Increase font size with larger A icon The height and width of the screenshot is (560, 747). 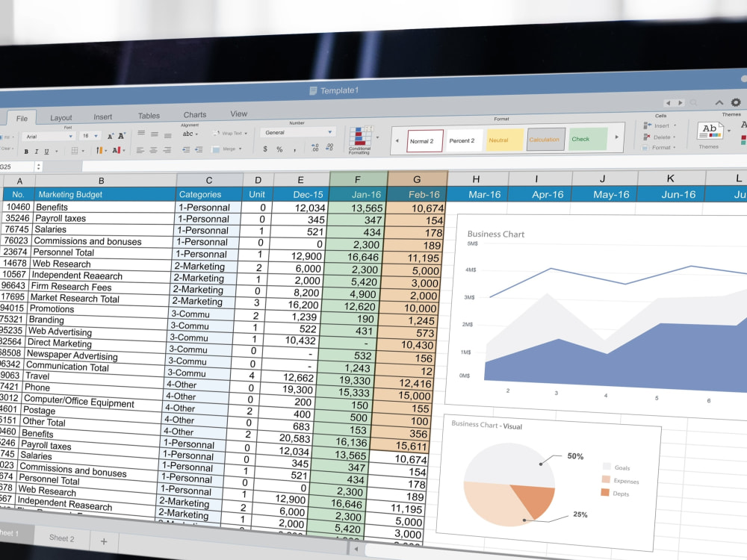(x=122, y=136)
